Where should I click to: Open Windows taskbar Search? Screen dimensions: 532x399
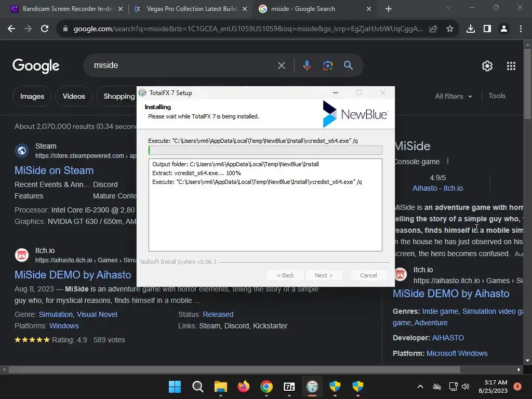click(x=197, y=387)
